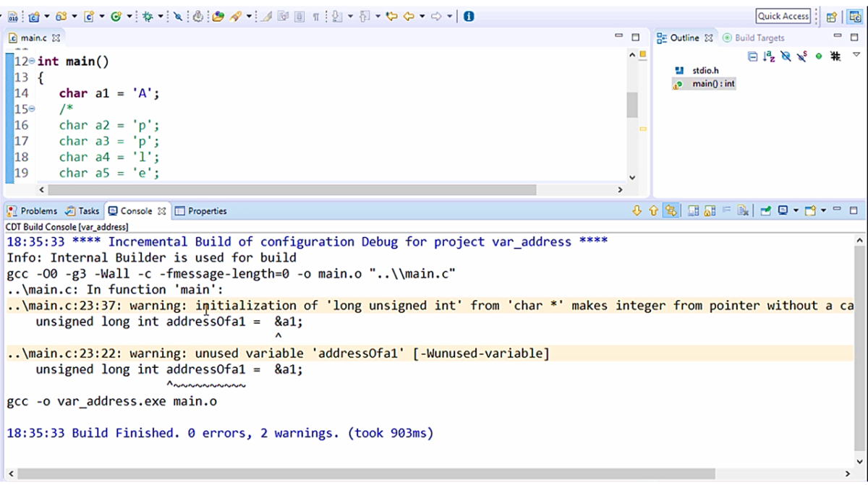Switch to the Outline tab
This screenshot has height=485, width=868.
pyautogui.click(x=685, y=38)
